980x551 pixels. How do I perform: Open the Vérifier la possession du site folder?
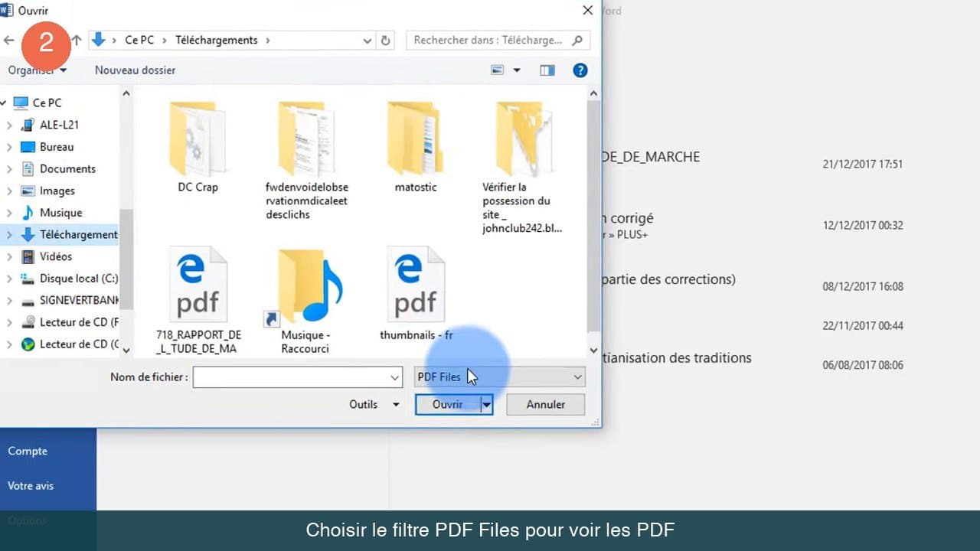(524, 167)
